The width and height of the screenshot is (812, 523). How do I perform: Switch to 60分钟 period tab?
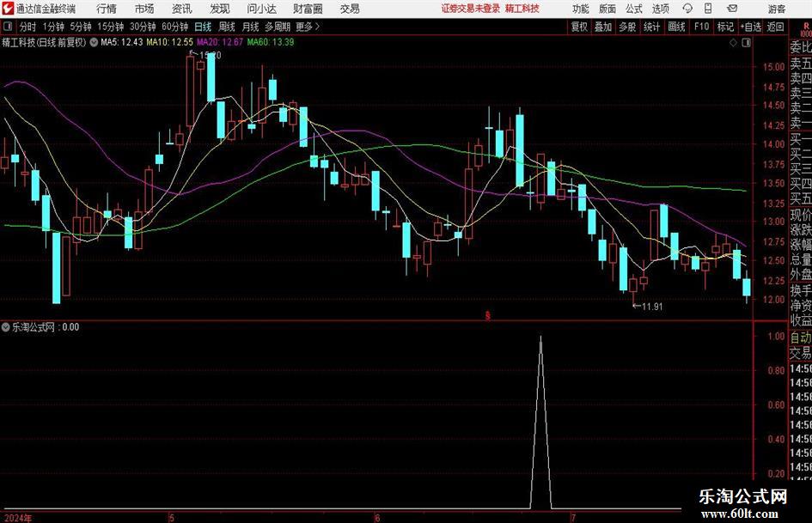tap(175, 27)
